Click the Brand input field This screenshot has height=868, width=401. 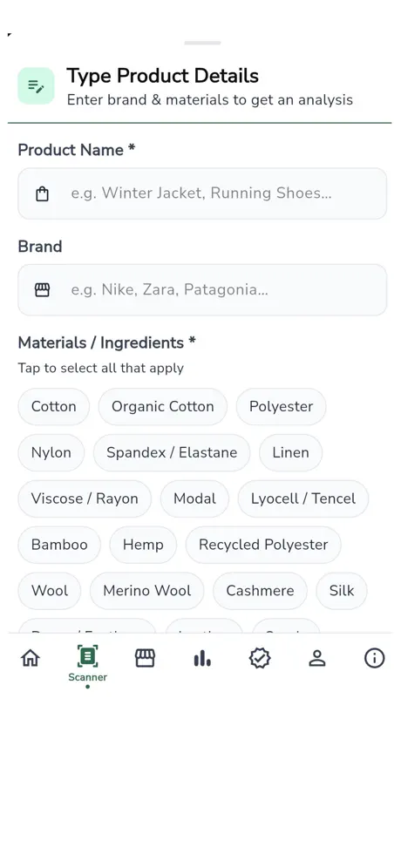202,290
